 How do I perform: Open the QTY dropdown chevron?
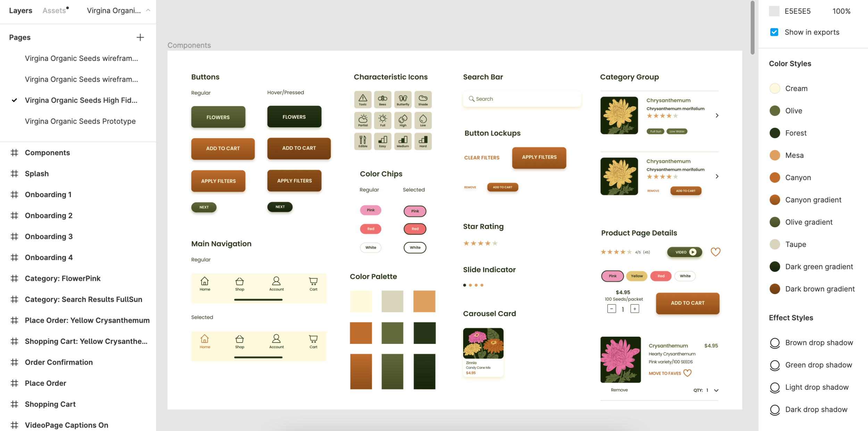tap(716, 390)
